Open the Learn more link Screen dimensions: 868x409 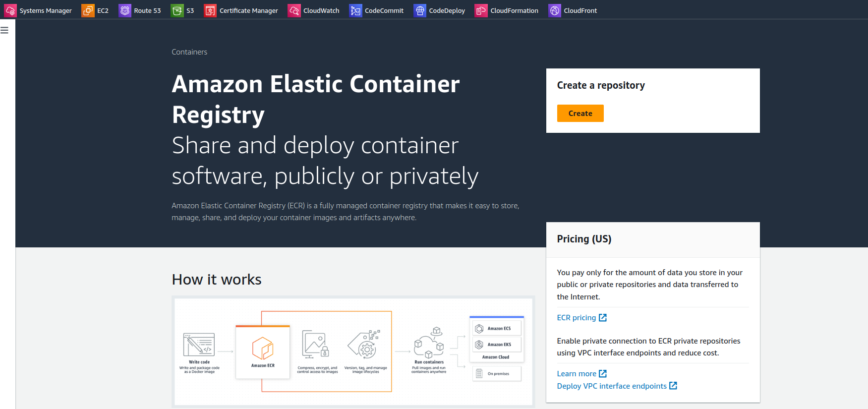[577, 374]
